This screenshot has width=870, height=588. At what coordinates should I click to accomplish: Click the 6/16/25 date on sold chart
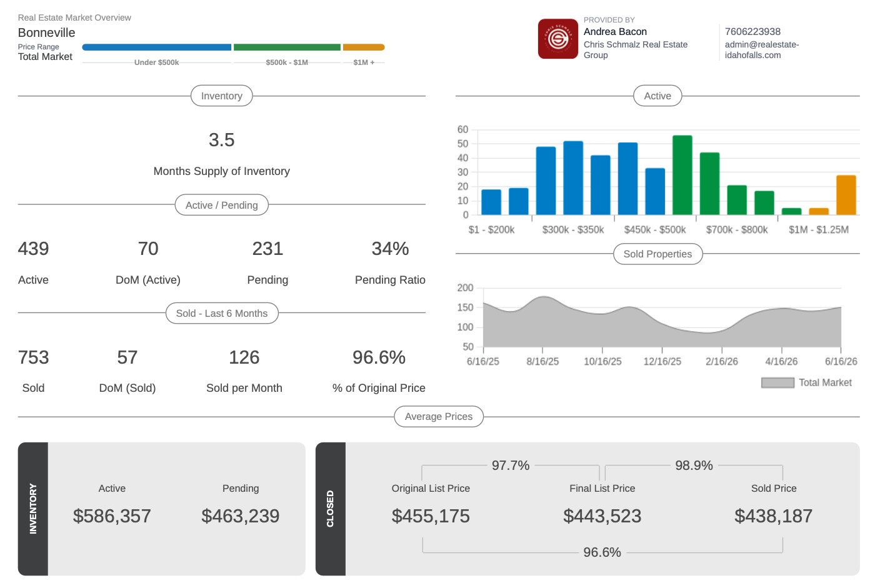pos(483,362)
